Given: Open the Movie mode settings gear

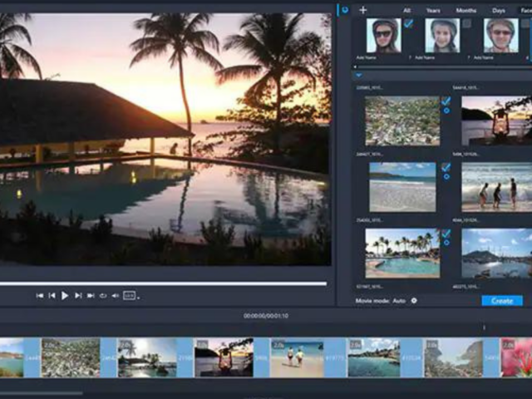Looking at the screenshot, I should (x=414, y=300).
